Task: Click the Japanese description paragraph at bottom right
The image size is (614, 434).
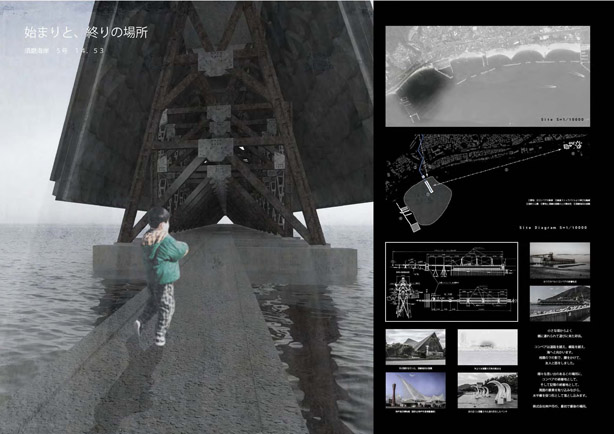Action: coord(563,368)
